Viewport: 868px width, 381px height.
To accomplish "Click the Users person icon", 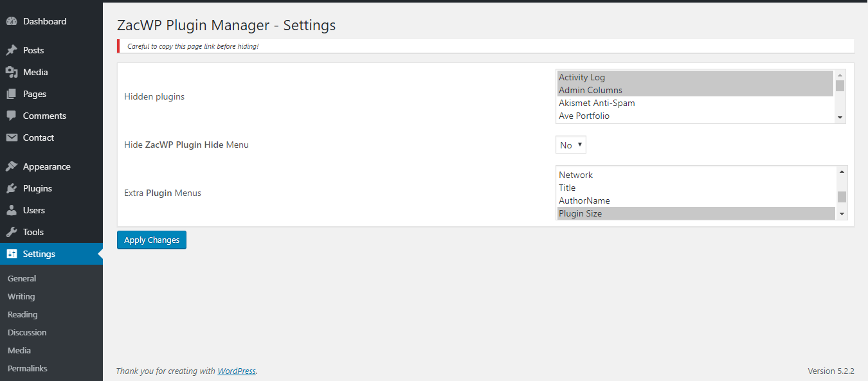I will coord(12,210).
